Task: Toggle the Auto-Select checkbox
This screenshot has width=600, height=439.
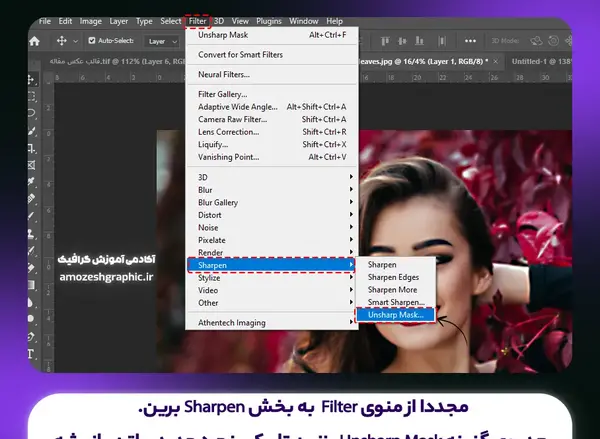Action: [92, 40]
